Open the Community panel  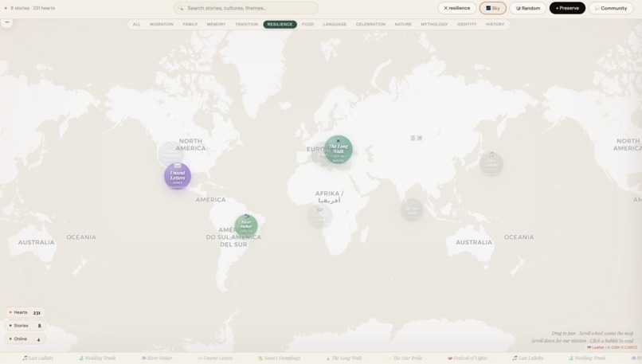click(x=611, y=8)
